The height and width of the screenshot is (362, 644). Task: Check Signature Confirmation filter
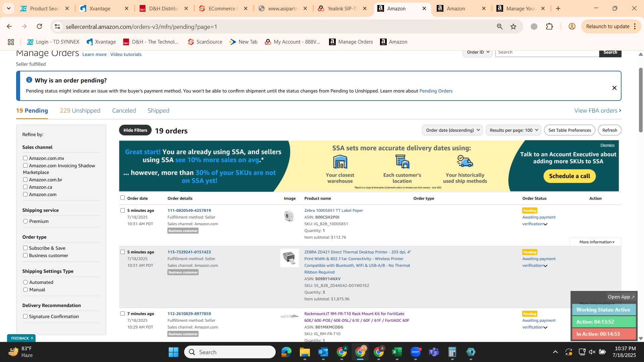25,316
